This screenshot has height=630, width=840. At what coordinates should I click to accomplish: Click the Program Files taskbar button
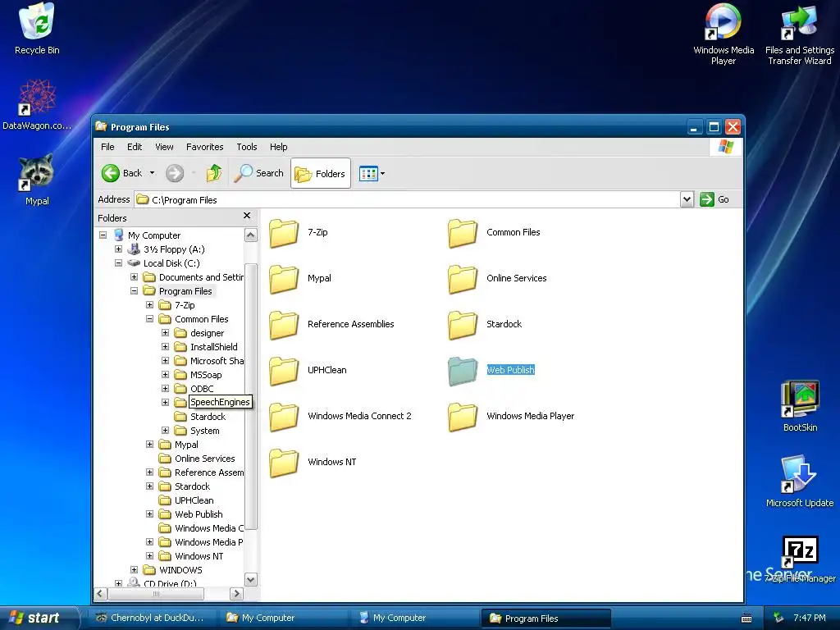coord(546,619)
